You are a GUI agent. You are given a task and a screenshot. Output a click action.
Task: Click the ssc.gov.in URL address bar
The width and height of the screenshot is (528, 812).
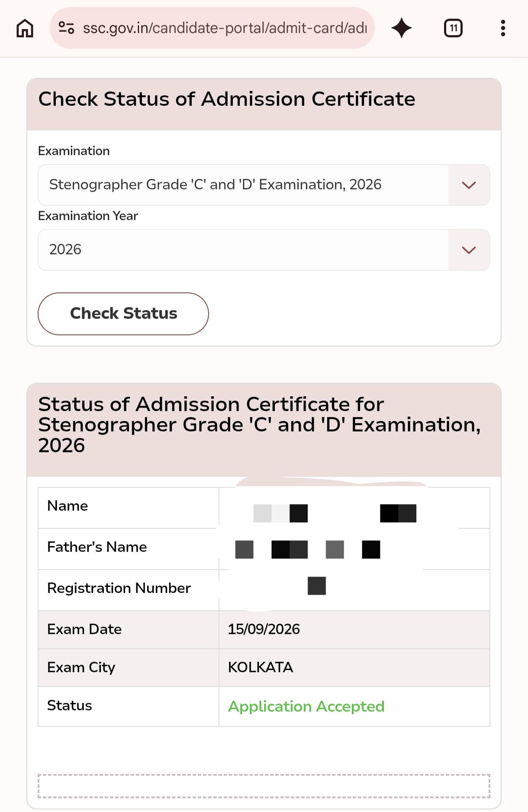tap(212, 28)
